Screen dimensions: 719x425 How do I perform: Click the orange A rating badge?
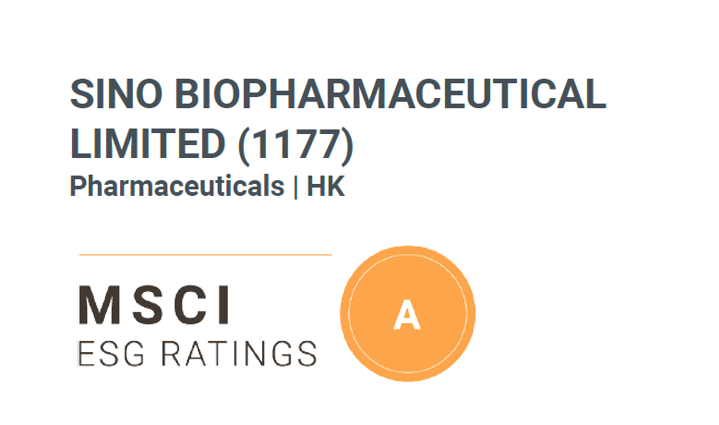[407, 313]
